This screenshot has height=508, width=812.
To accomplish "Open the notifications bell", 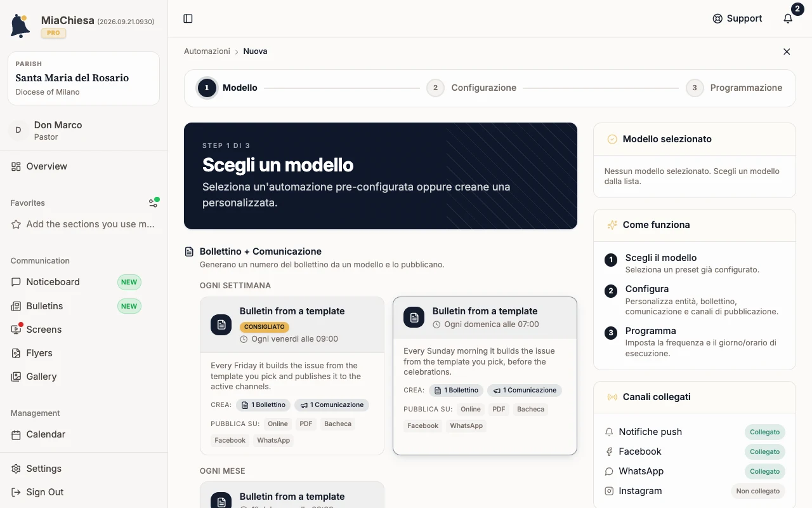I will coord(788,18).
